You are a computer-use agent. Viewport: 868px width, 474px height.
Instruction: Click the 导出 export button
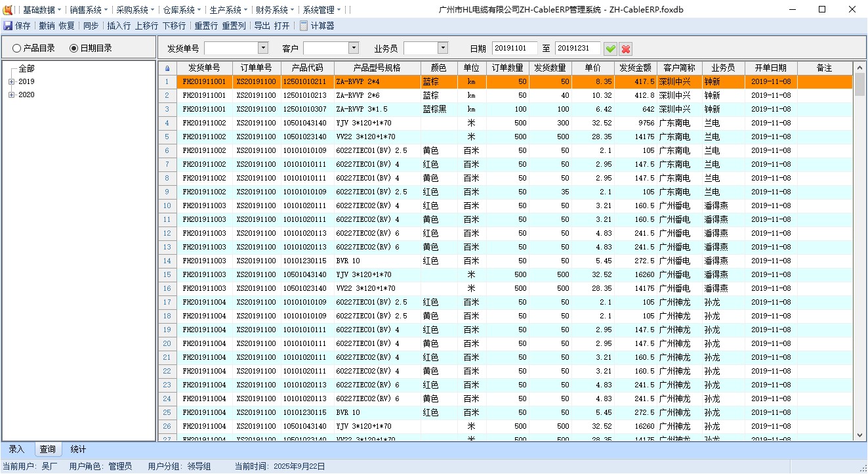[262, 26]
